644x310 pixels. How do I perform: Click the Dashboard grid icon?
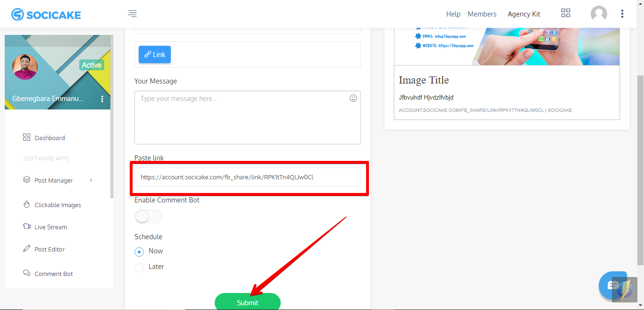26,137
